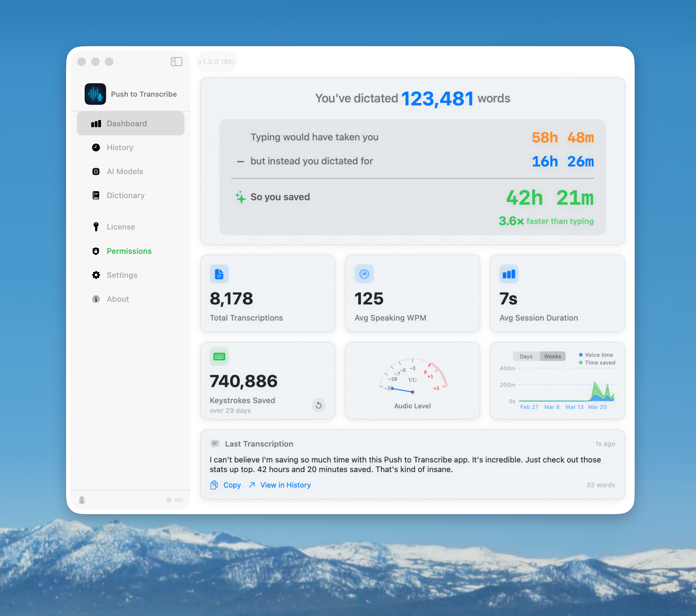Select AI Models from the sidebar
Screen dimensions: 696x616
pos(125,171)
